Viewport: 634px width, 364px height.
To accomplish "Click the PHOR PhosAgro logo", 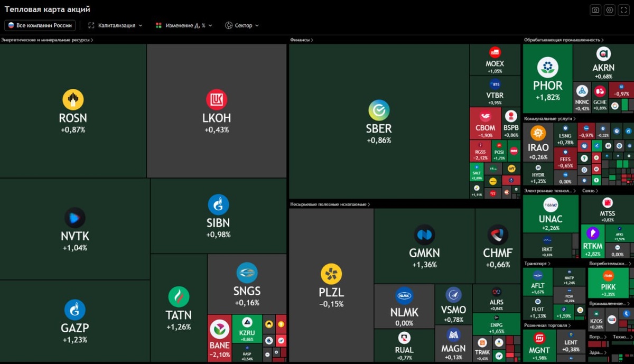I will pos(548,68).
